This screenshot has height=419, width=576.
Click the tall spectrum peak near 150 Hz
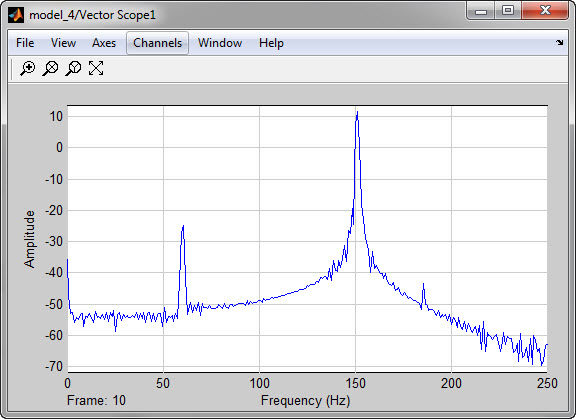pos(357,115)
